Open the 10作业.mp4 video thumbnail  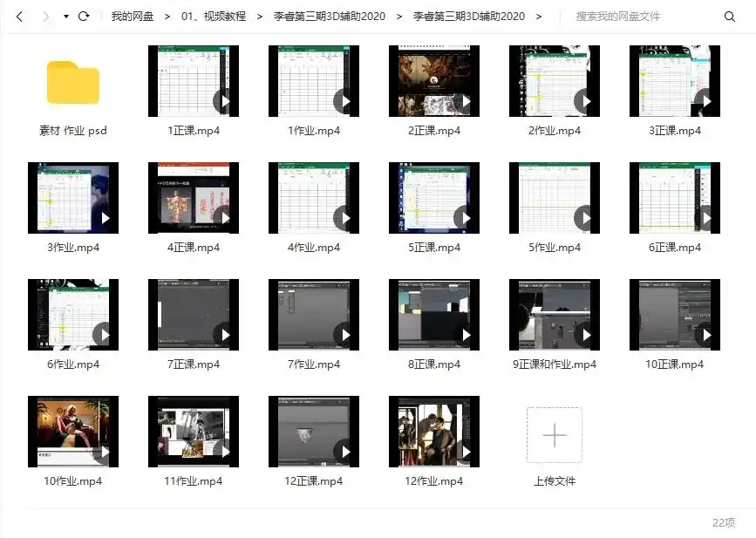[73, 432]
